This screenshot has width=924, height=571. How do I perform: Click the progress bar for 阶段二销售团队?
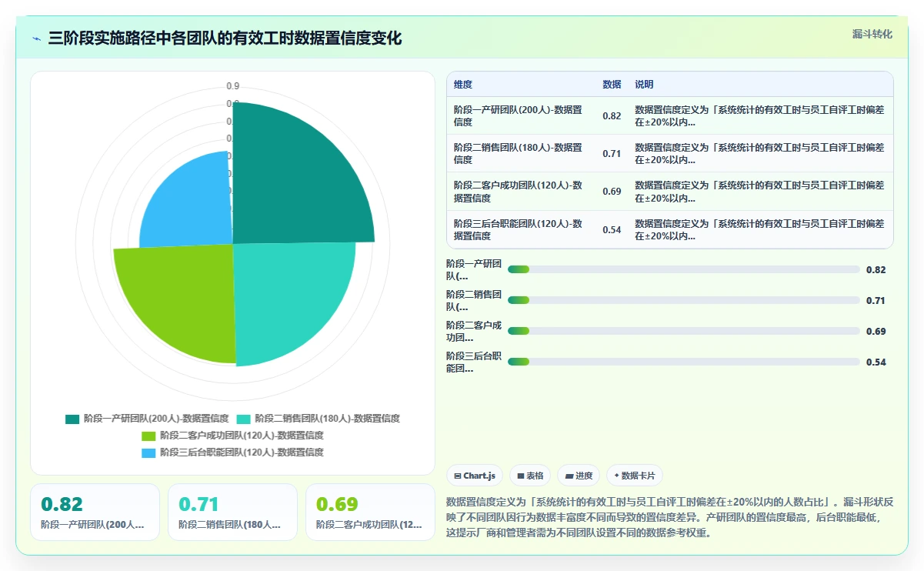(684, 300)
